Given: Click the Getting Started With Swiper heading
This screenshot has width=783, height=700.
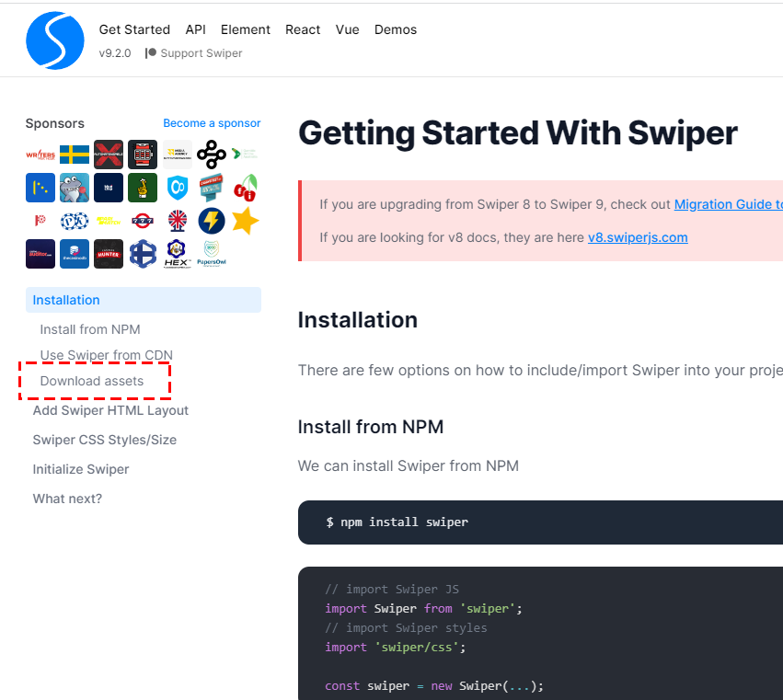Looking at the screenshot, I should [x=518, y=133].
